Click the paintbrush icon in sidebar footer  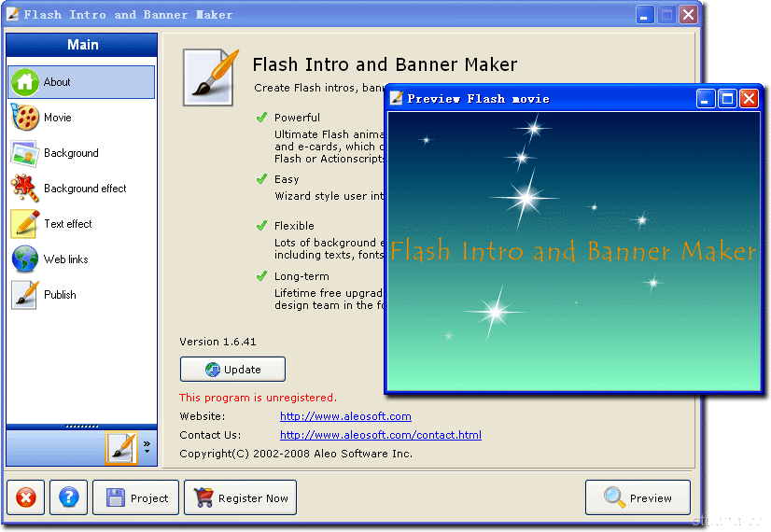(121, 448)
